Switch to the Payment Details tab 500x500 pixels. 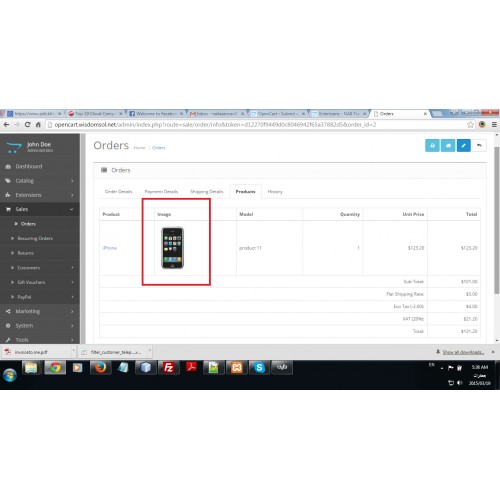[x=161, y=192]
